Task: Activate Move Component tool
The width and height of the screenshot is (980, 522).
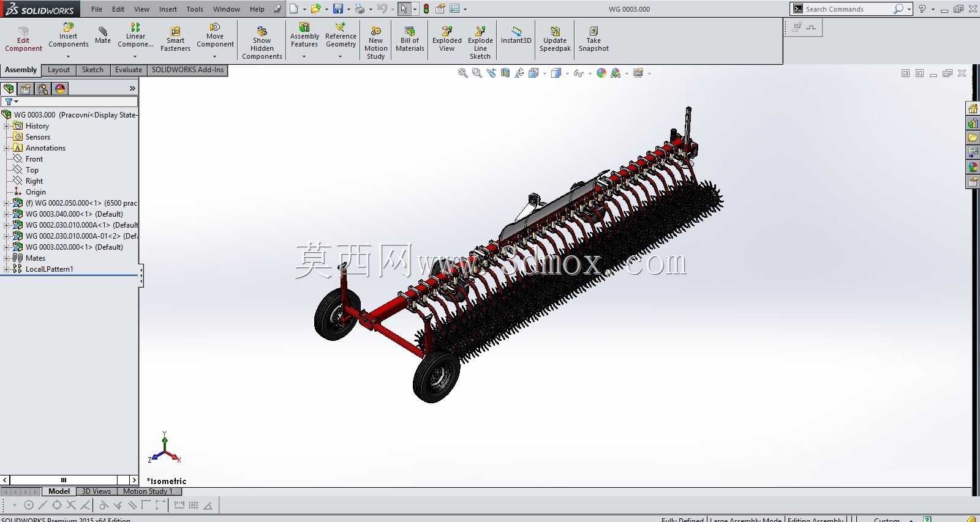Action: 215,35
